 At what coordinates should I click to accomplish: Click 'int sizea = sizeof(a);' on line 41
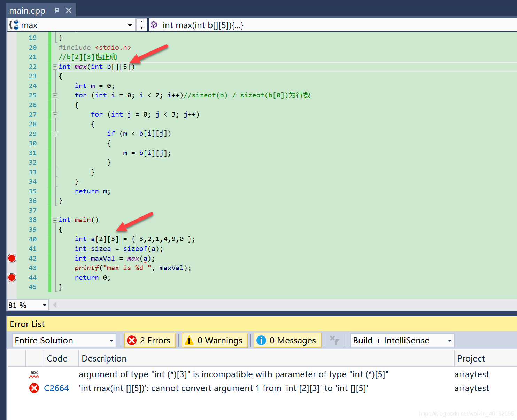[119, 249]
